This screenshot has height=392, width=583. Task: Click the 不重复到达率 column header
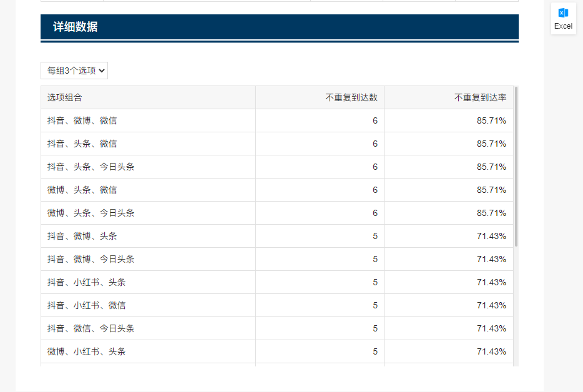coord(448,97)
